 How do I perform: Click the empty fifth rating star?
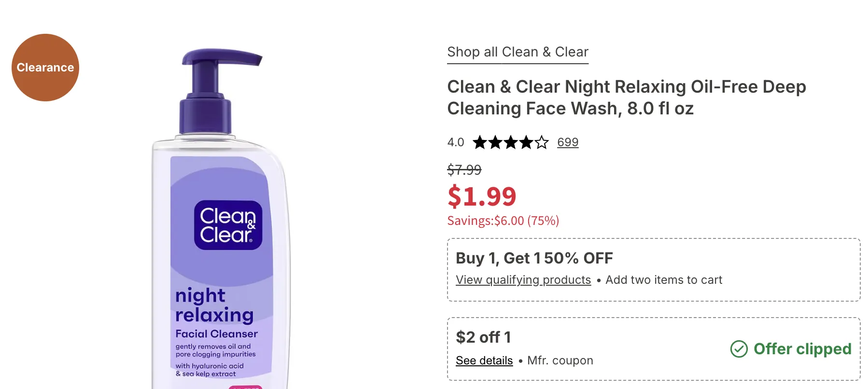point(542,142)
